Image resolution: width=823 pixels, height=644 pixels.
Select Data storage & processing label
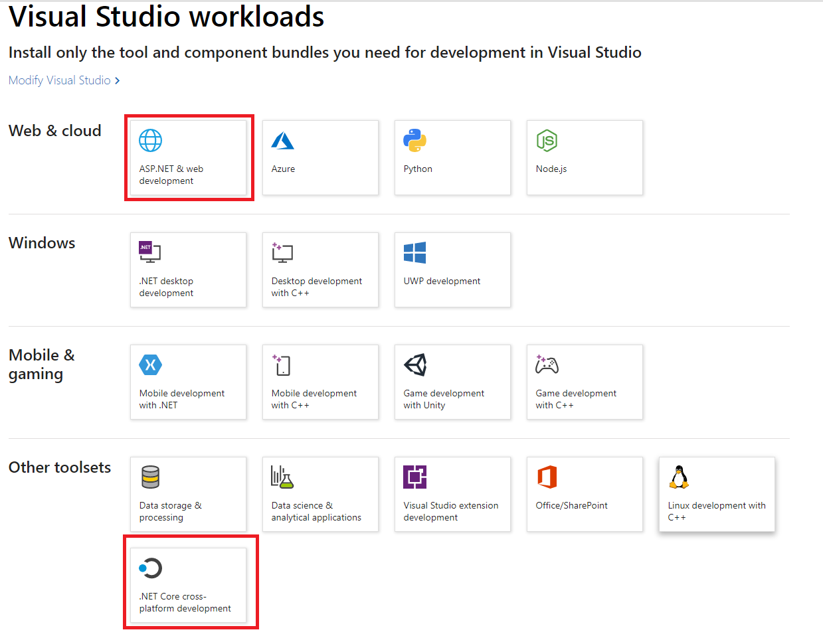click(x=171, y=511)
